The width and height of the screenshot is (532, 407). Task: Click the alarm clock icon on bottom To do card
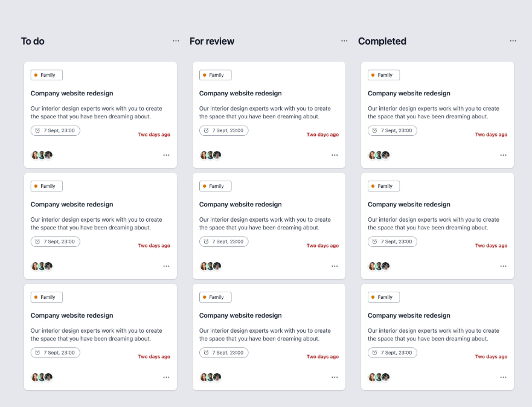[37, 353]
